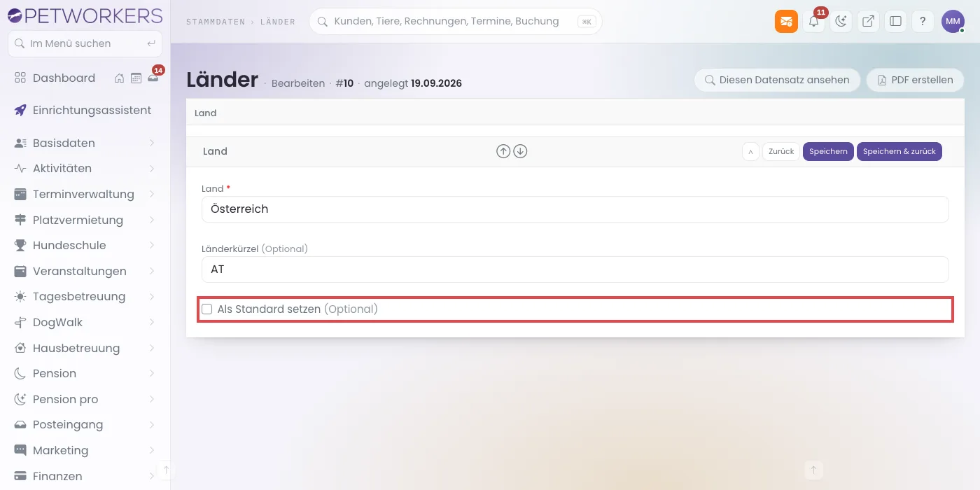Viewport: 980px width, 490px height.
Task: Enable the Als Standard setzen checkbox
Action: tap(207, 309)
